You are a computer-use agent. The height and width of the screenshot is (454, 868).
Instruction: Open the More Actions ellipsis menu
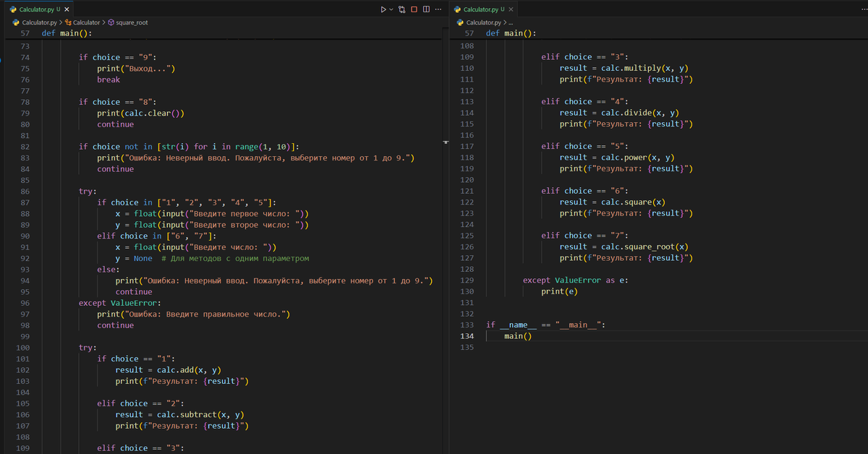[438, 9]
